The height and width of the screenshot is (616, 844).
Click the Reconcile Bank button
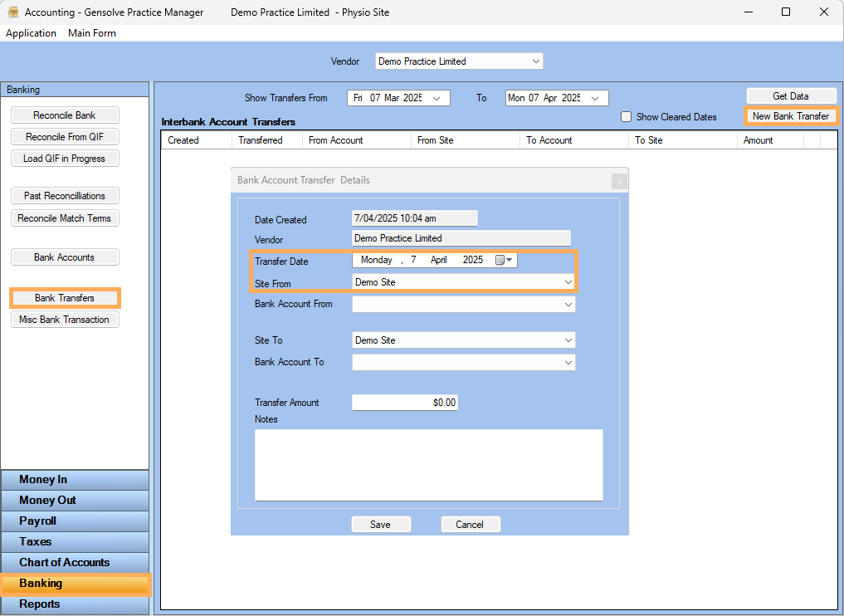point(65,115)
